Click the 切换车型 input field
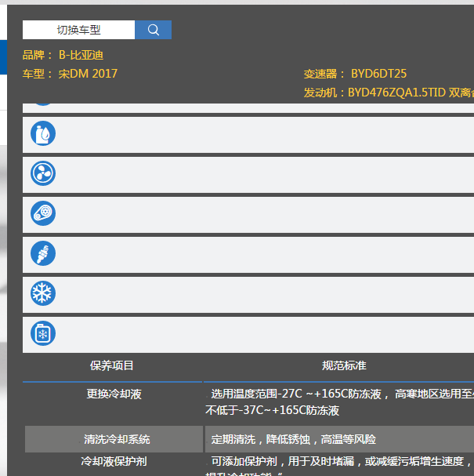 [78, 30]
